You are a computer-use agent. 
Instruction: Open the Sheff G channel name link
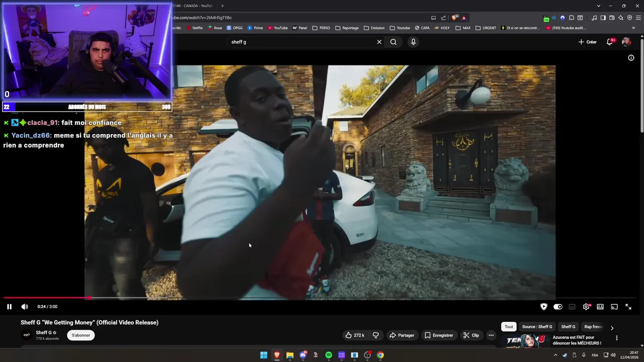click(44, 332)
